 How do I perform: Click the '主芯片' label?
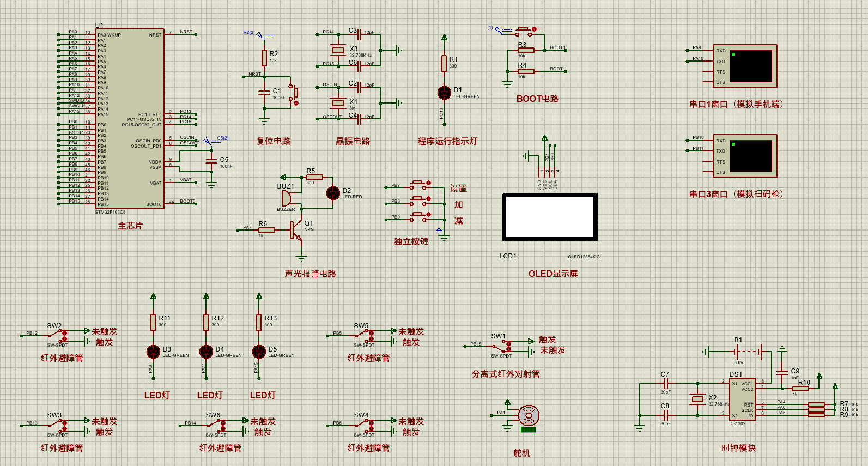click(x=130, y=226)
